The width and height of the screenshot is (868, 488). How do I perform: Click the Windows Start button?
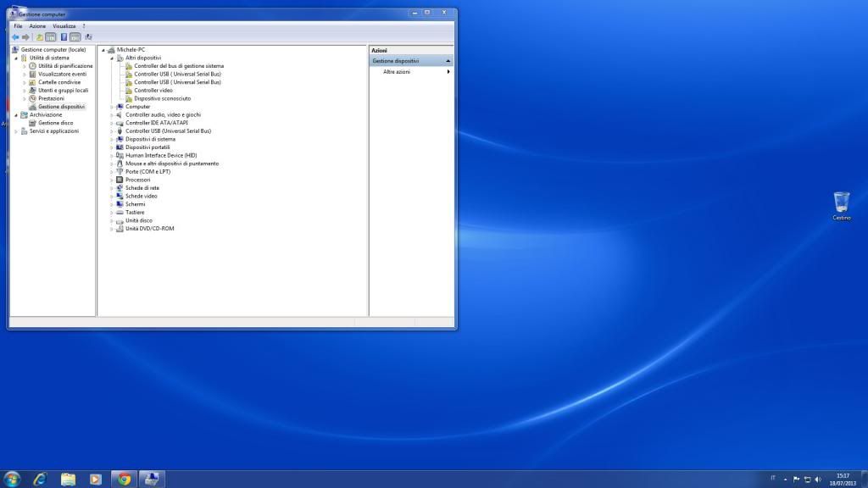(12, 479)
